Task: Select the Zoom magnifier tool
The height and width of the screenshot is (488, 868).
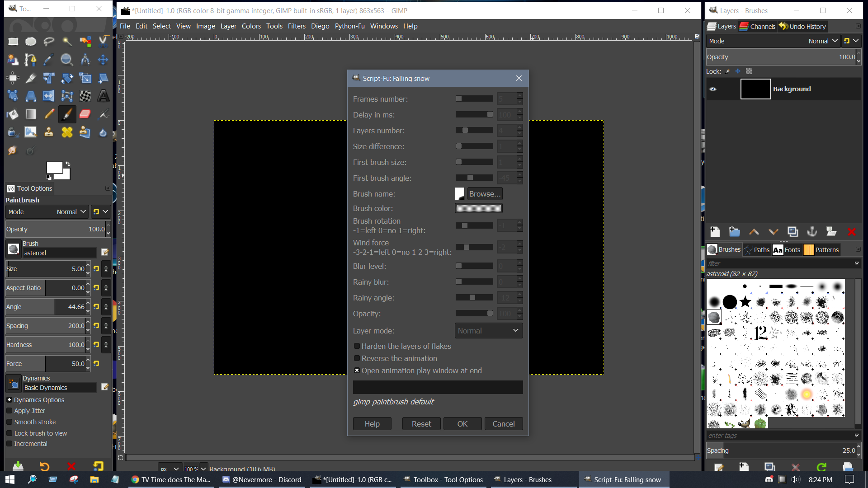Action: tap(67, 60)
